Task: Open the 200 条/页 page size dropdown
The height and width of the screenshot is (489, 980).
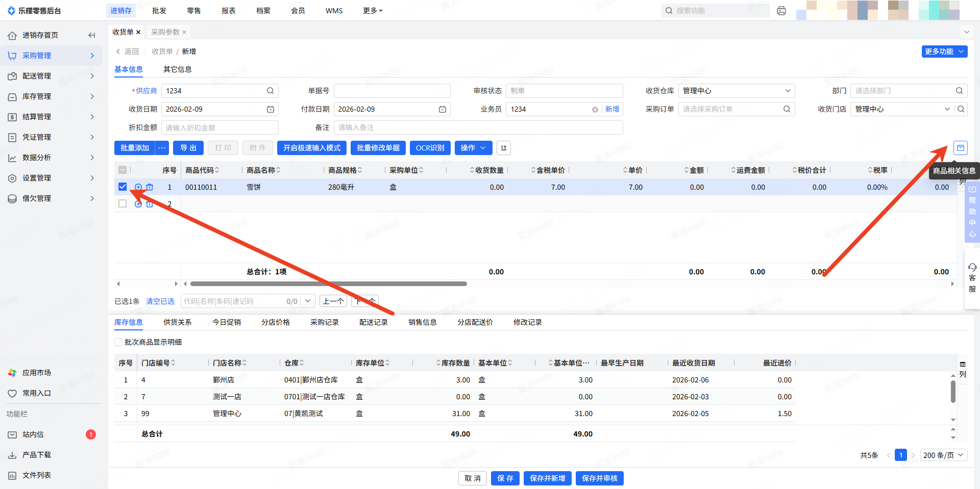Action: click(x=943, y=455)
